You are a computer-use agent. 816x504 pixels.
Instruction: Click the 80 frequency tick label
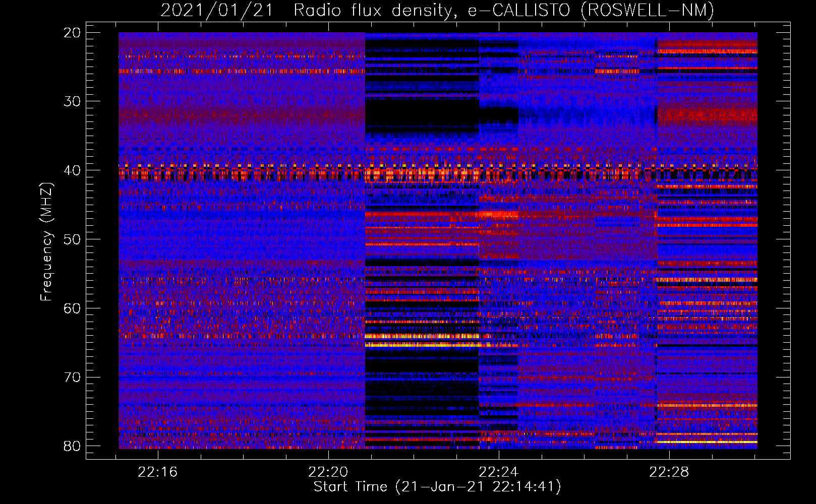click(73, 446)
